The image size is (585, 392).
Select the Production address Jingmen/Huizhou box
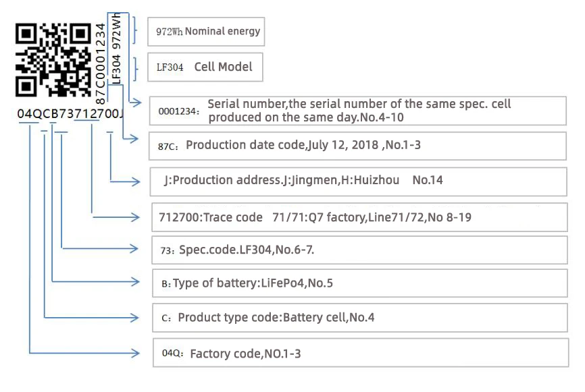click(x=358, y=181)
